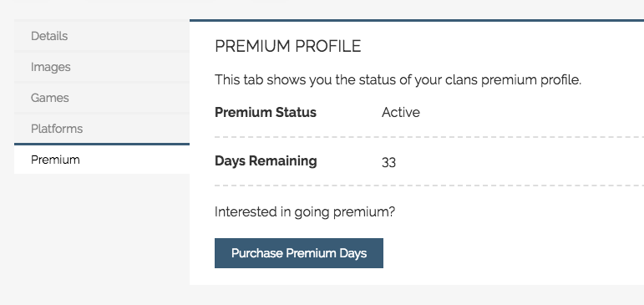This screenshot has height=305, width=644.
Task: Click the tab description sentence
Action: (398, 79)
